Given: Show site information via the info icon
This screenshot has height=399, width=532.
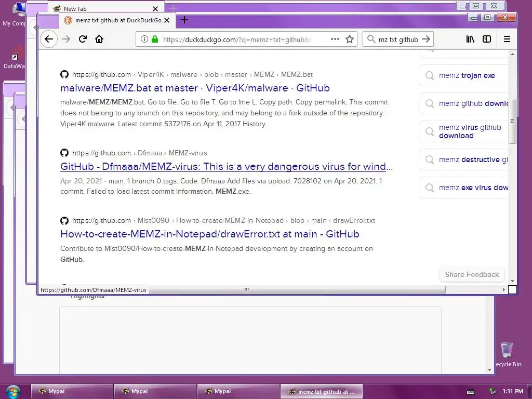Looking at the screenshot, I should [144, 39].
